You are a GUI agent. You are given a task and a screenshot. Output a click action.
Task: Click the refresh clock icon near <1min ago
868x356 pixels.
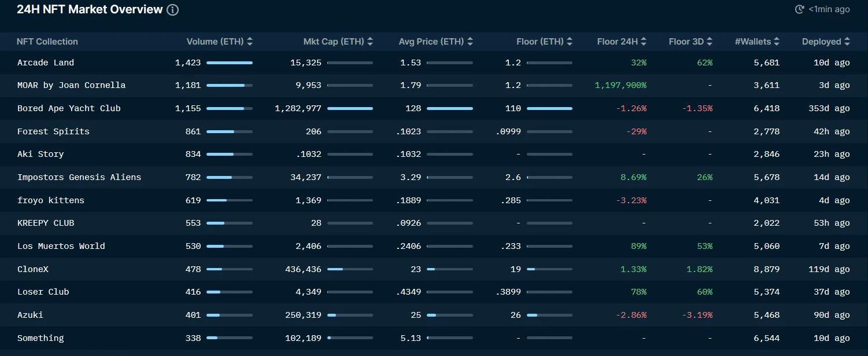tap(800, 9)
